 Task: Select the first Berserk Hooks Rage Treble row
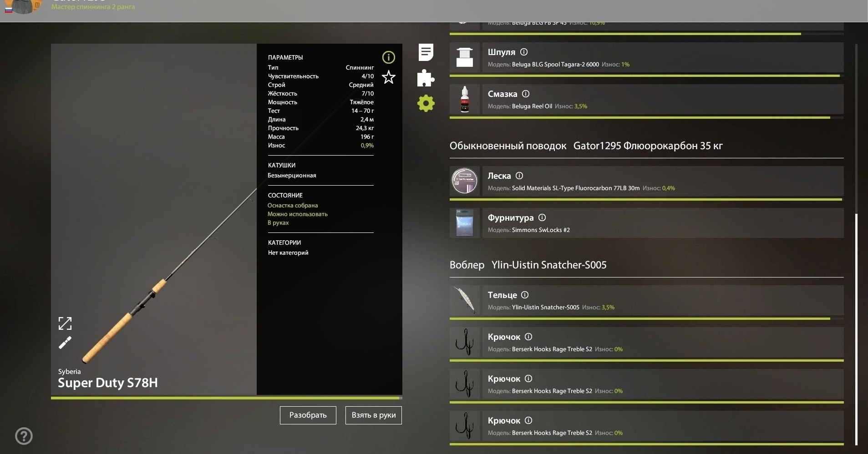[647, 342]
